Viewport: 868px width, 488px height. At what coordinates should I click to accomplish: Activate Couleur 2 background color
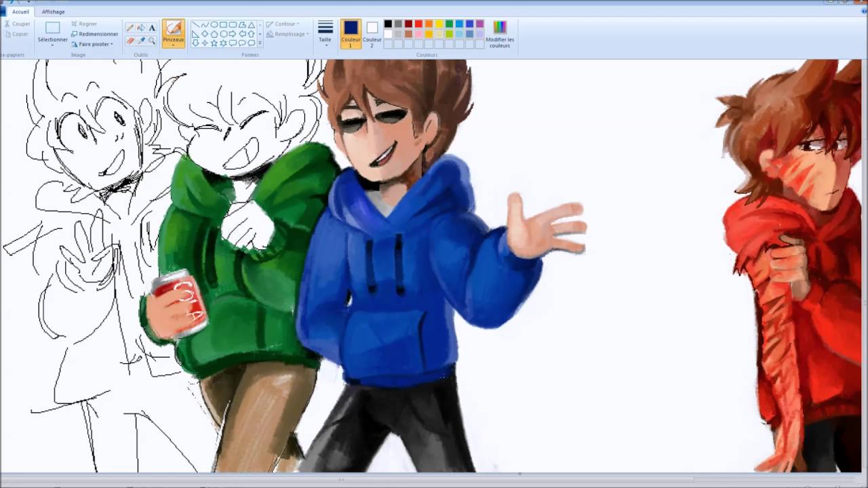372,34
